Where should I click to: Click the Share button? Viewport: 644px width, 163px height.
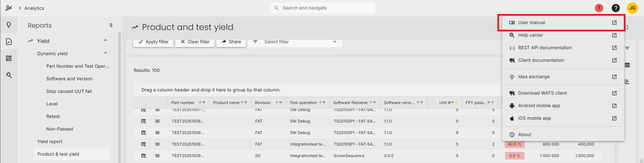coord(231,42)
